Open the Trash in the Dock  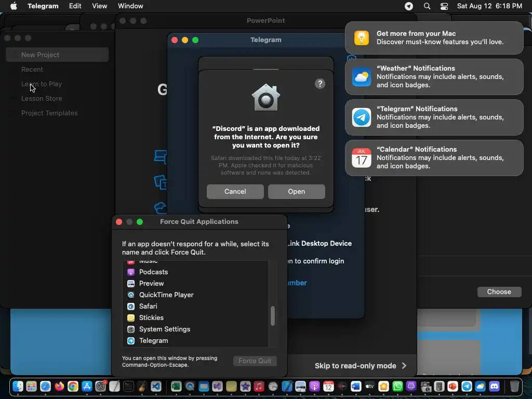(514, 386)
